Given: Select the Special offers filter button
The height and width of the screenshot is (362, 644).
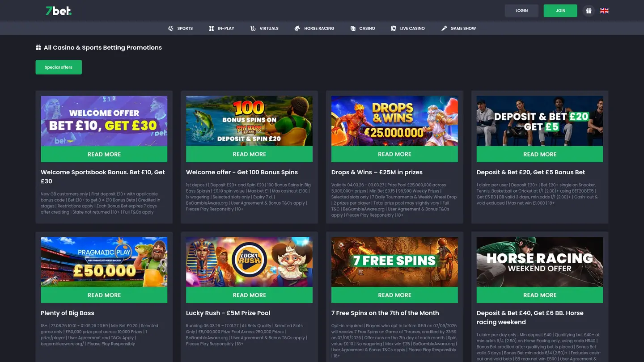Looking at the screenshot, I should (x=59, y=67).
